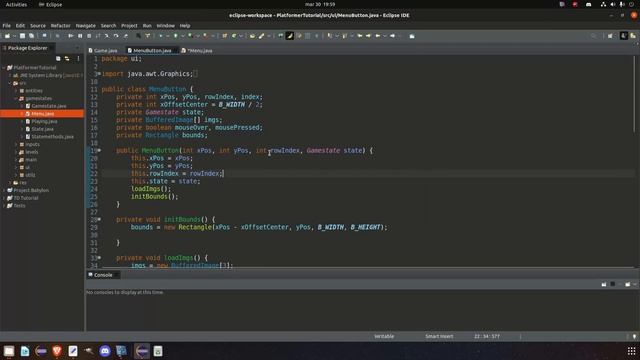Expand the Project Babylon project arrow
This screenshot has width=640, height=360.
pyautogui.click(x=4, y=190)
